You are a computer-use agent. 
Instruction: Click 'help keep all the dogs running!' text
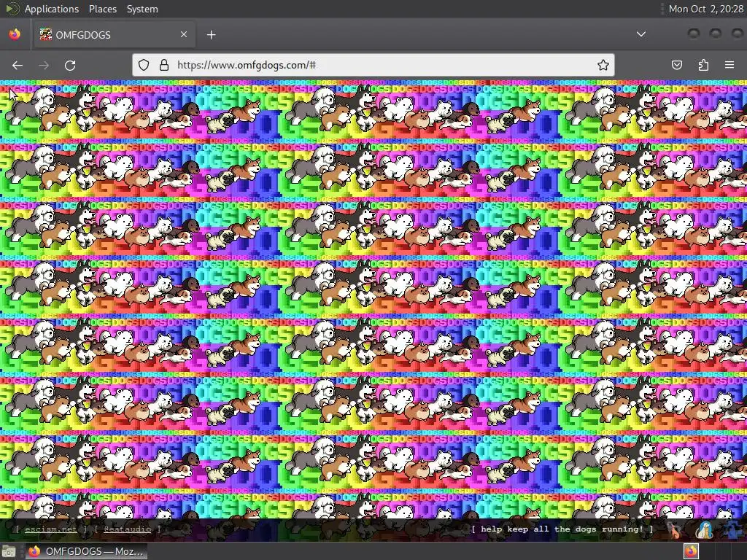tap(562, 529)
